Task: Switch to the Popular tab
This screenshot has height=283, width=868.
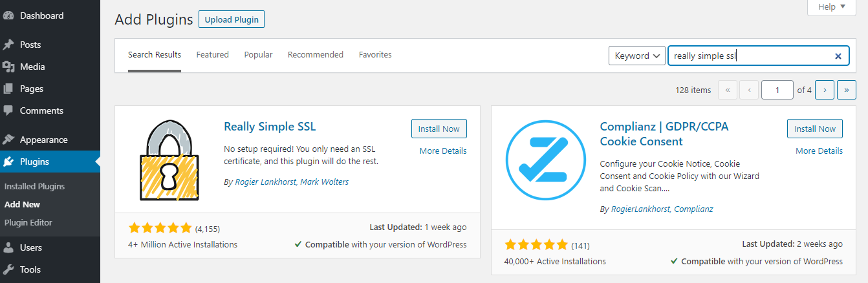Action: 258,55
